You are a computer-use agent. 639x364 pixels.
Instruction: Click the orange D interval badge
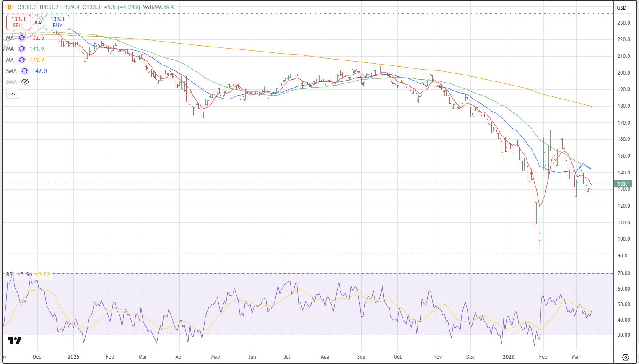click(x=10, y=7)
